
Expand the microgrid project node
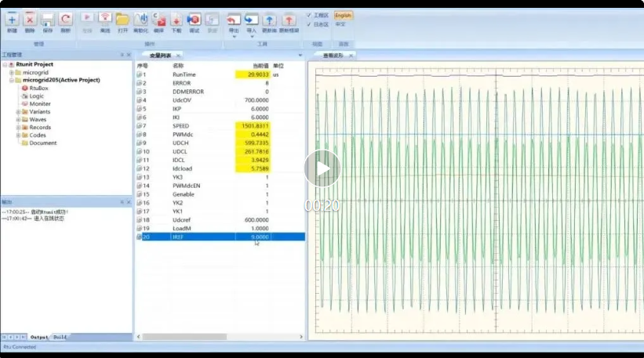click(x=11, y=72)
